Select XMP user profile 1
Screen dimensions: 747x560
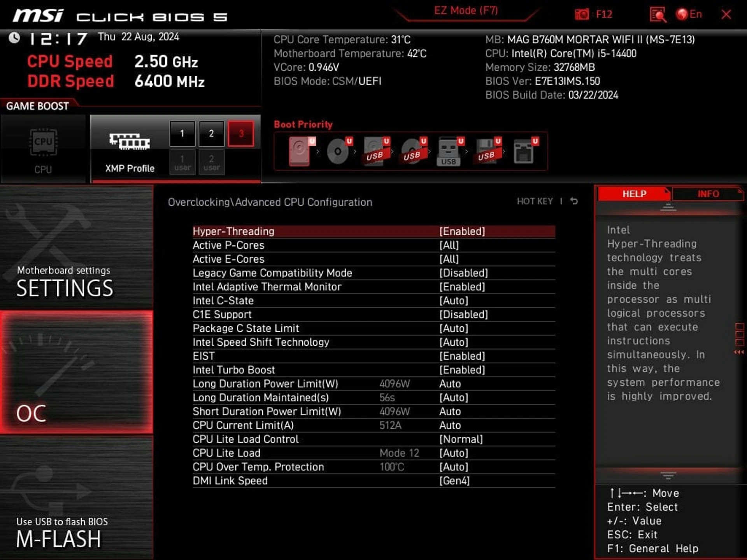(x=182, y=163)
